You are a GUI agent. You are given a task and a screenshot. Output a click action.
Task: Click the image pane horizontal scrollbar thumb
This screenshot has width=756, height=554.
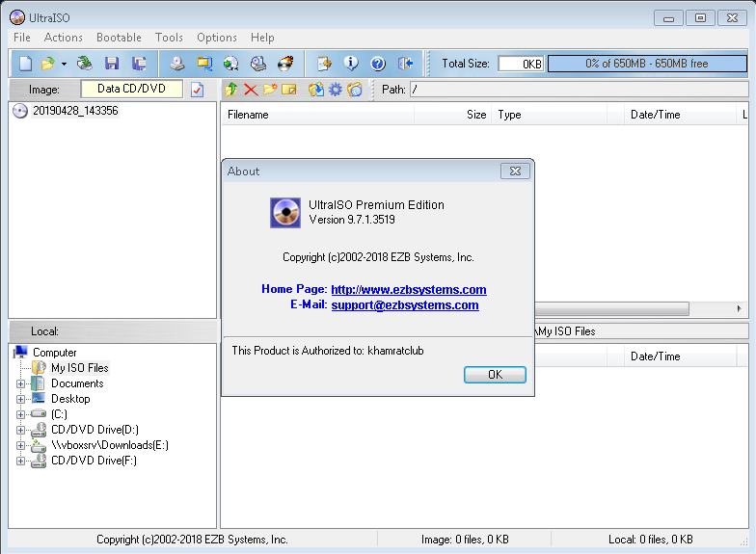(611, 308)
